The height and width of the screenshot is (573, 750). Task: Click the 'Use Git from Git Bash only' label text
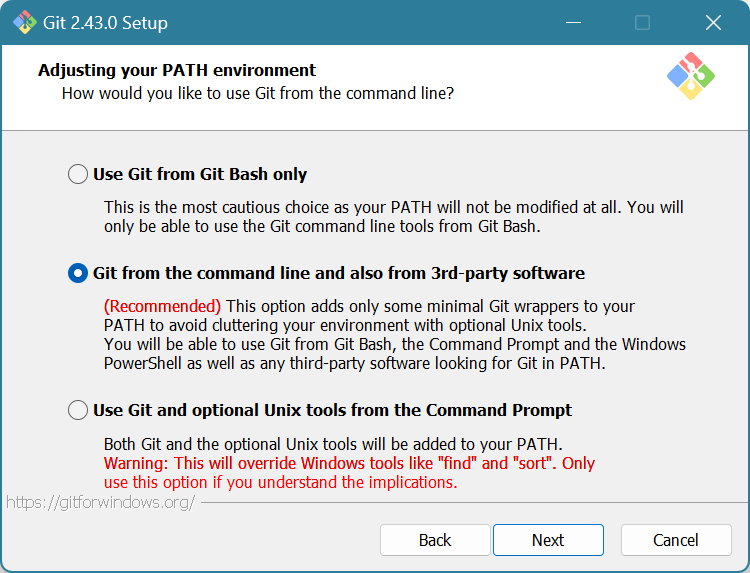click(x=200, y=174)
